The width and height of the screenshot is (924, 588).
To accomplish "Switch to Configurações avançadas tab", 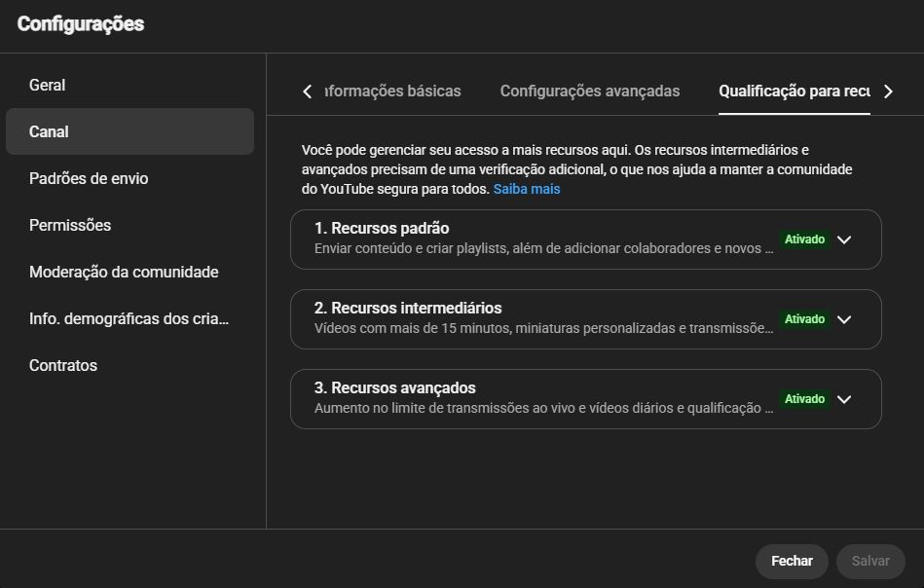I will click(590, 92).
